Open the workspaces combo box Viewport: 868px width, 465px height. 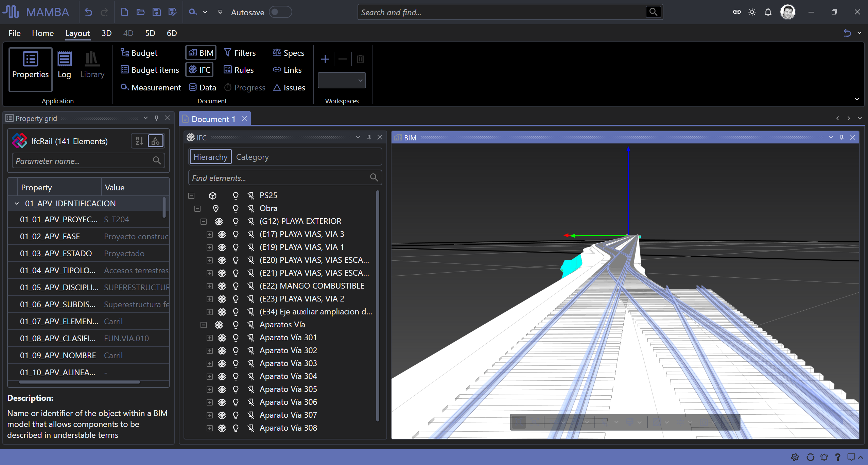342,80
